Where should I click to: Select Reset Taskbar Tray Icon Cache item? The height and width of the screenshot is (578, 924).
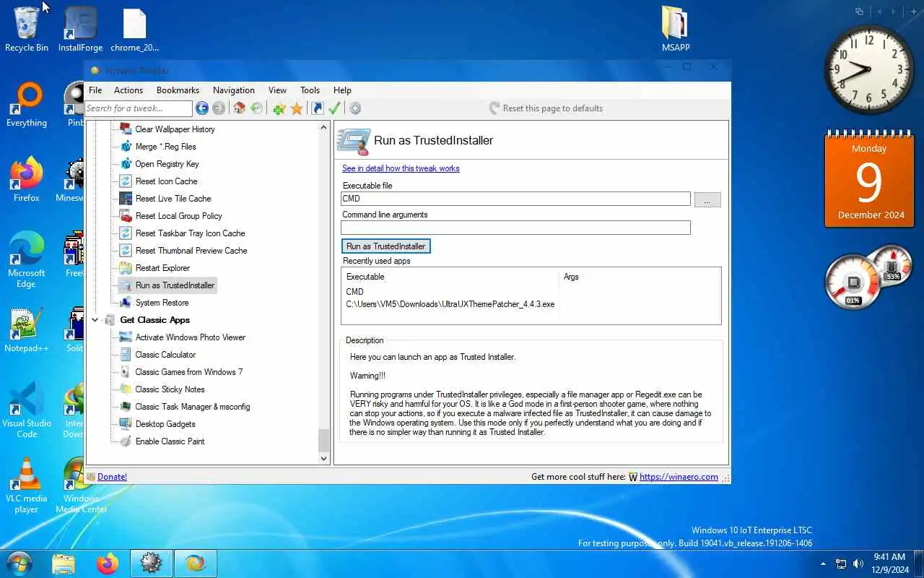pyautogui.click(x=191, y=233)
